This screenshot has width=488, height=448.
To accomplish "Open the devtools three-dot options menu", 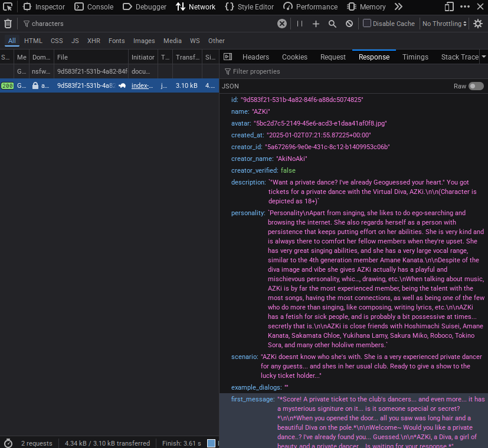I will click(x=464, y=6).
